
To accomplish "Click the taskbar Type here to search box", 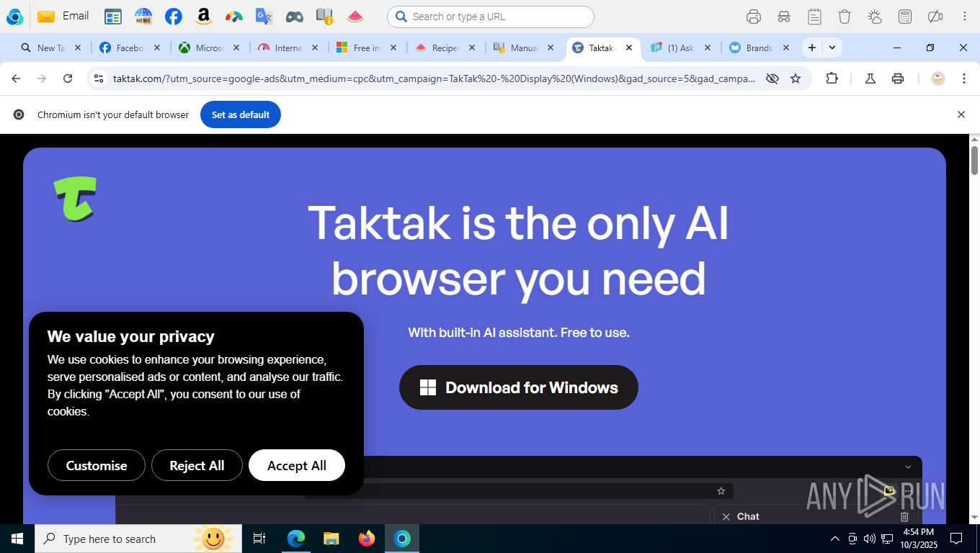I will click(139, 539).
